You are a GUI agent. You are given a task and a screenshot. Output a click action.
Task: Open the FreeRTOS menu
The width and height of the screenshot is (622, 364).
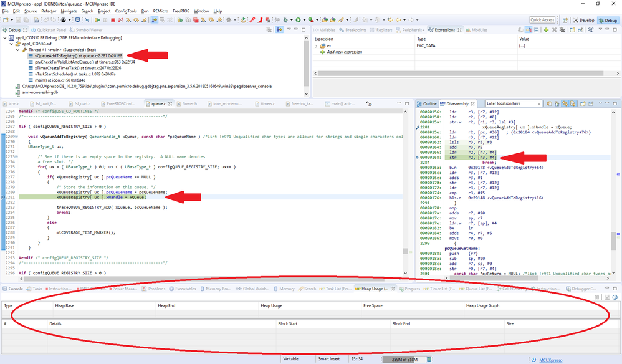tap(181, 11)
